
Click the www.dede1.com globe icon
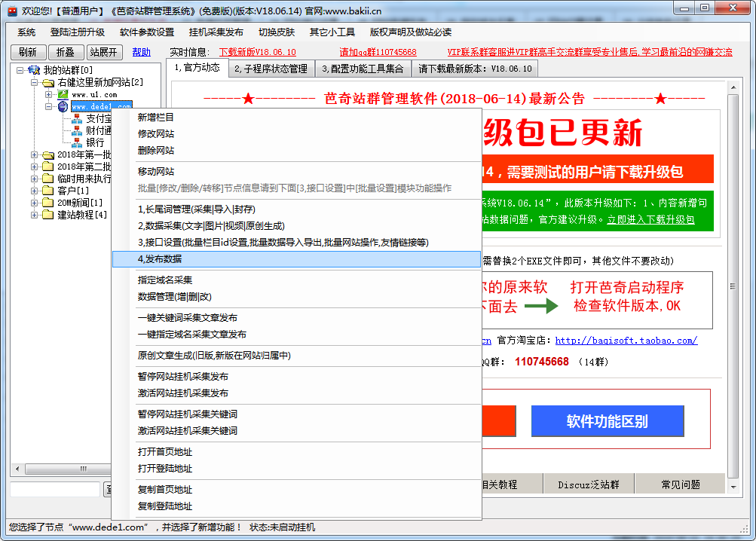pos(63,107)
